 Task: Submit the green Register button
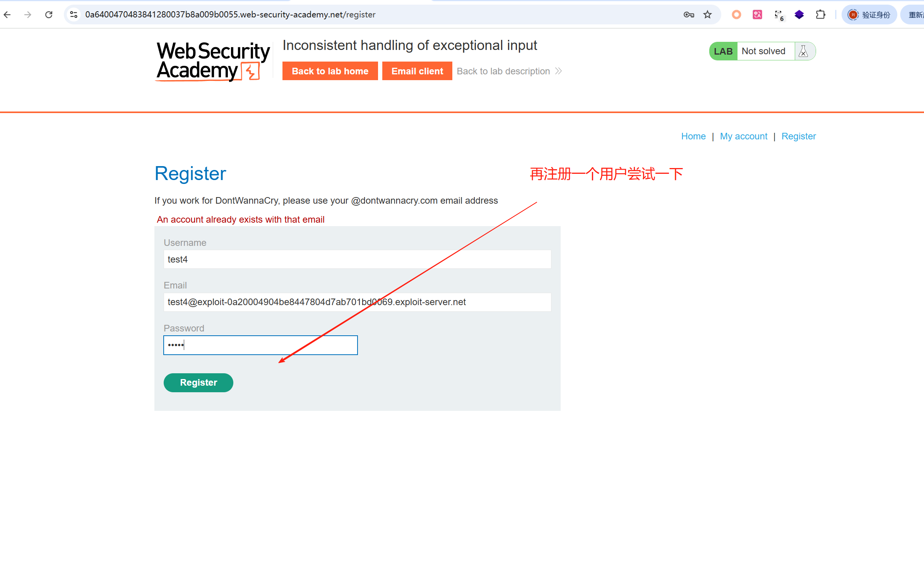pyautogui.click(x=198, y=383)
